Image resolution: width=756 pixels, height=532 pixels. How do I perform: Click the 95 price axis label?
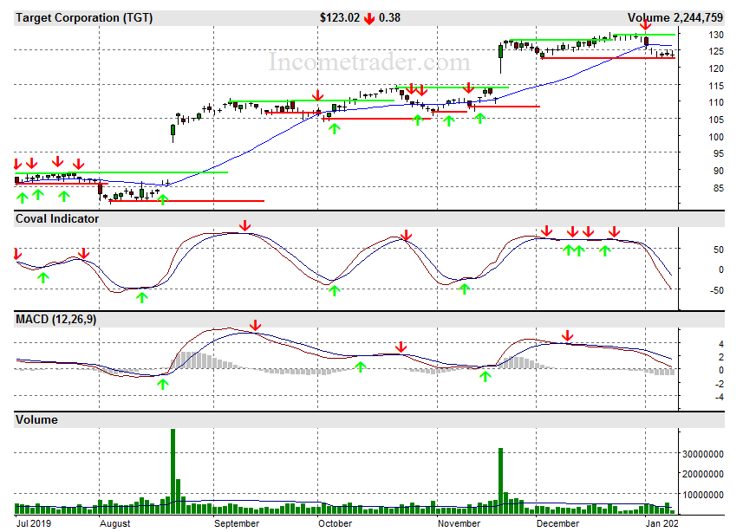pyautogui.click(x=719, y=153)
